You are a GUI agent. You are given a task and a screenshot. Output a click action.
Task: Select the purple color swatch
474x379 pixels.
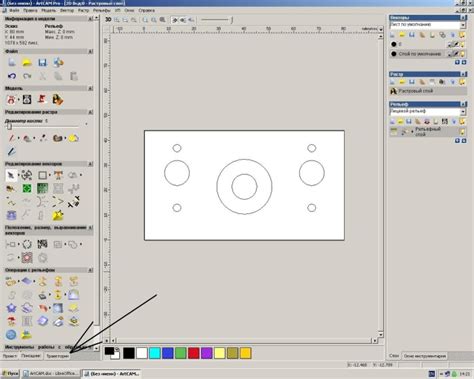click(x=207, y=353)
